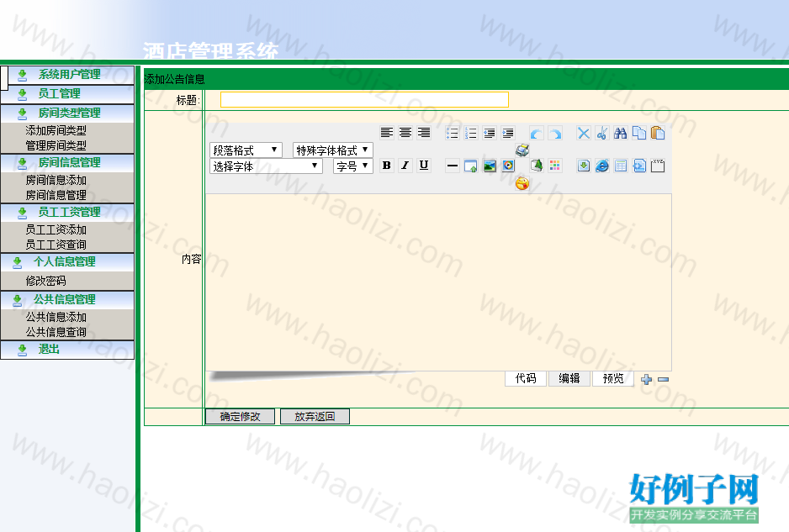Click the window upload icon
789x532 pixels.
[x=470, y=166]
